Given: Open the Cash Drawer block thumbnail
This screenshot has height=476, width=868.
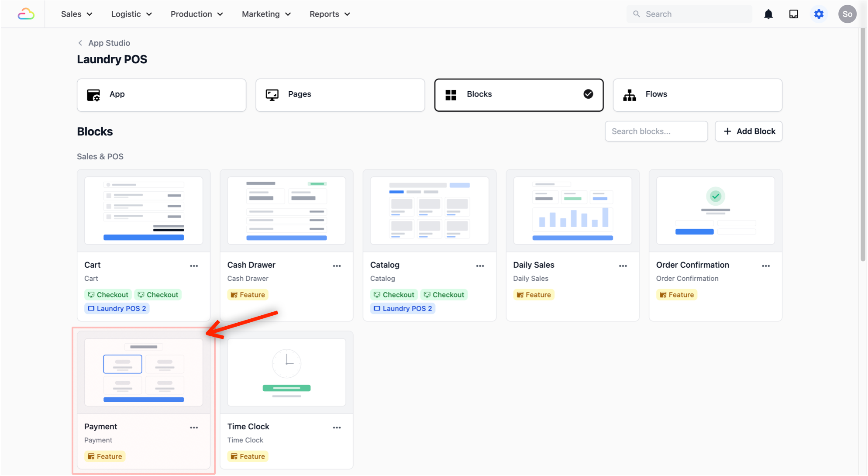Looking at the screenshot, I should click(x=286, y=210).
